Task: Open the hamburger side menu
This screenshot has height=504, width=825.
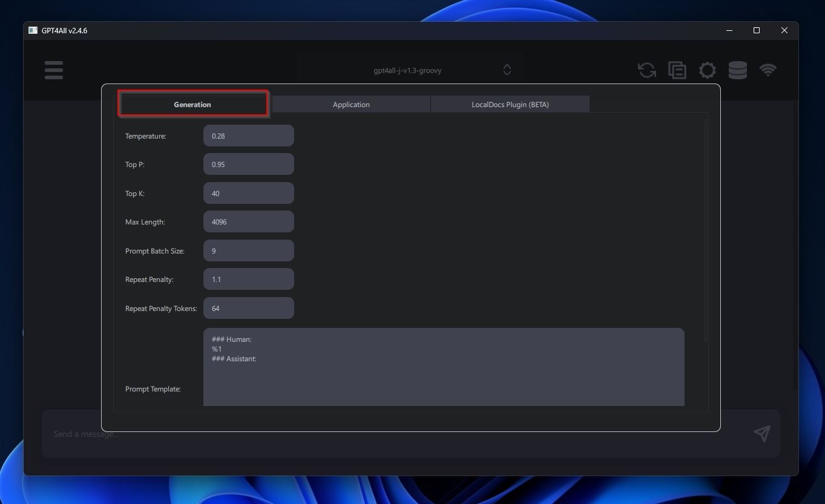Action: (53, 70)
